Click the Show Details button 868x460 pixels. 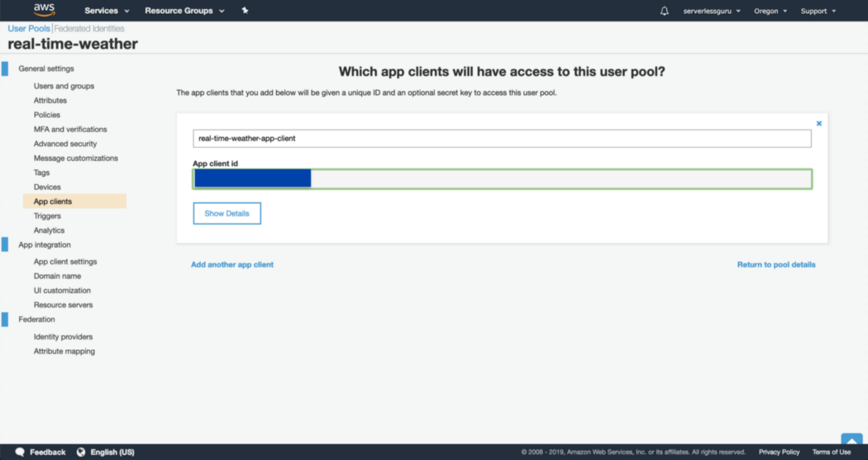[x=227, y=213]
